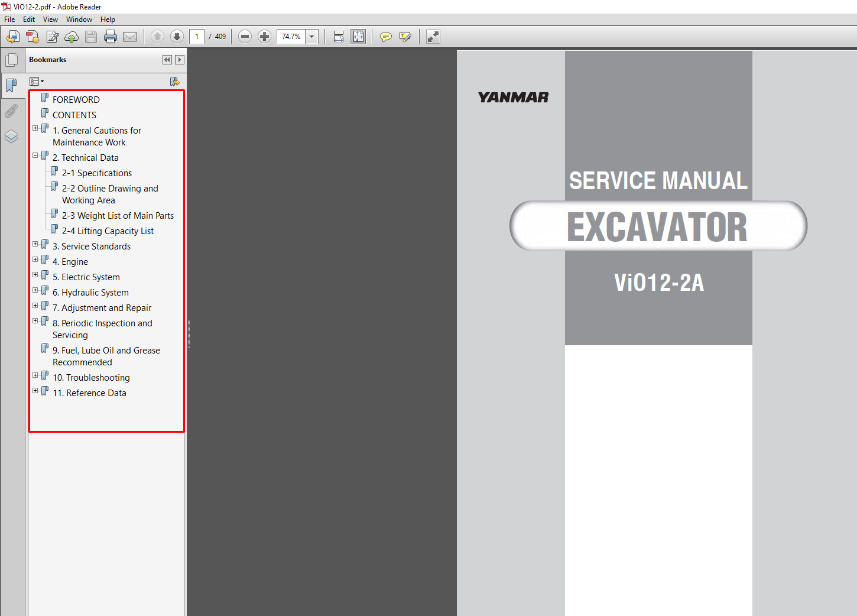857x616 pixels.
Task: Select the 4. Engine bookmark label
Action: tap(70, 262)
